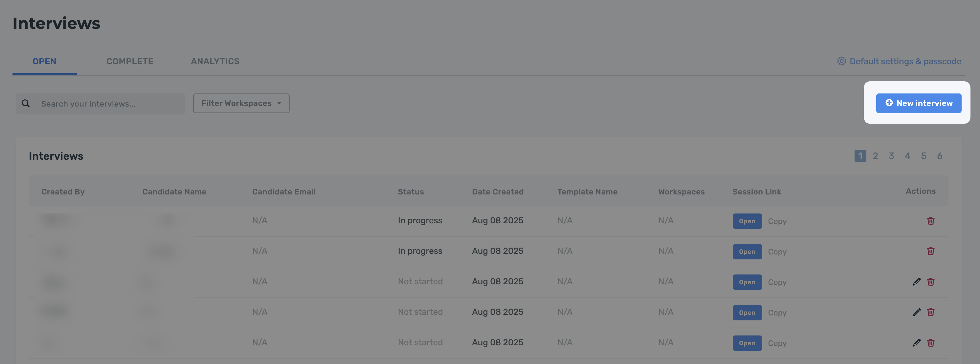Open session link for first interview

tap(747, 221)
